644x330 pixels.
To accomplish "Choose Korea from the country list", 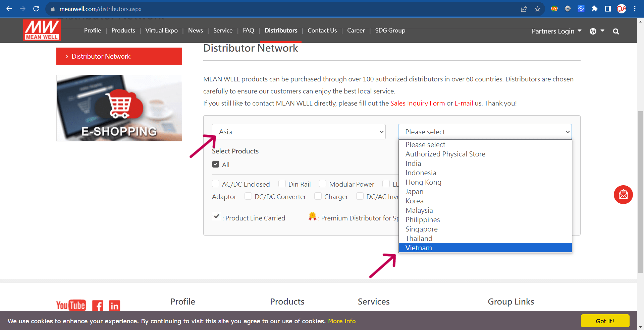I will click(x=485, y=201).
